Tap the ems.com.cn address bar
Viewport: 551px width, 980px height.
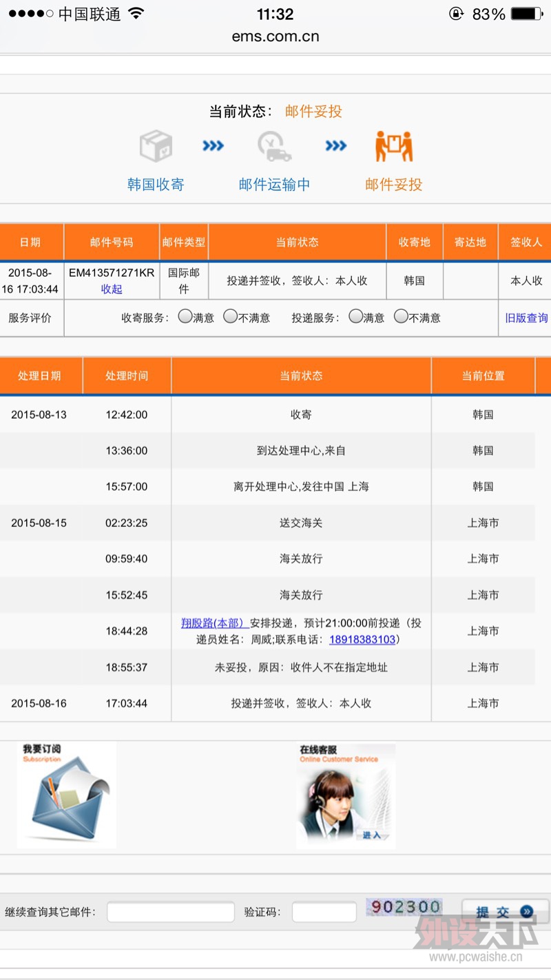coord(275,37)
